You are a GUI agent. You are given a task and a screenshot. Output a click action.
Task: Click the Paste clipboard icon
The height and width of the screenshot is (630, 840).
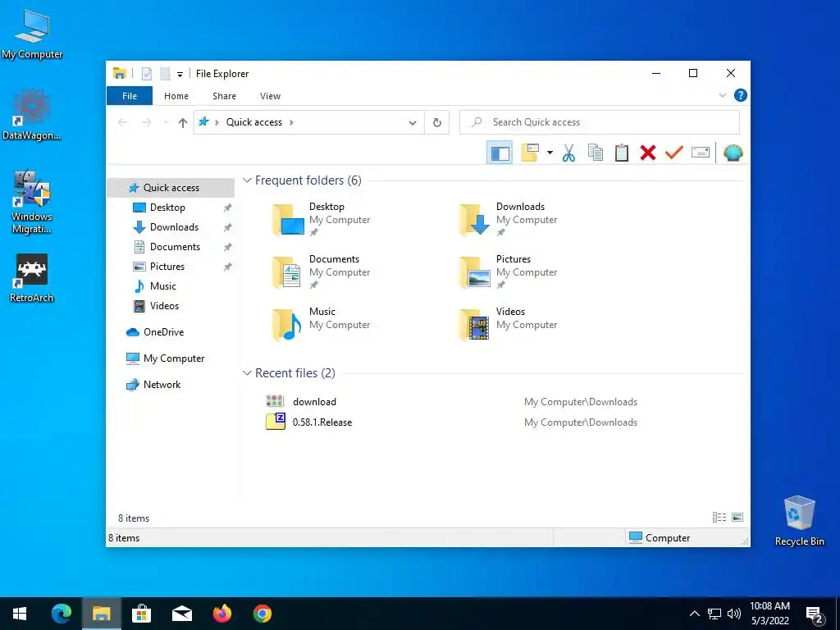[622, 153]
